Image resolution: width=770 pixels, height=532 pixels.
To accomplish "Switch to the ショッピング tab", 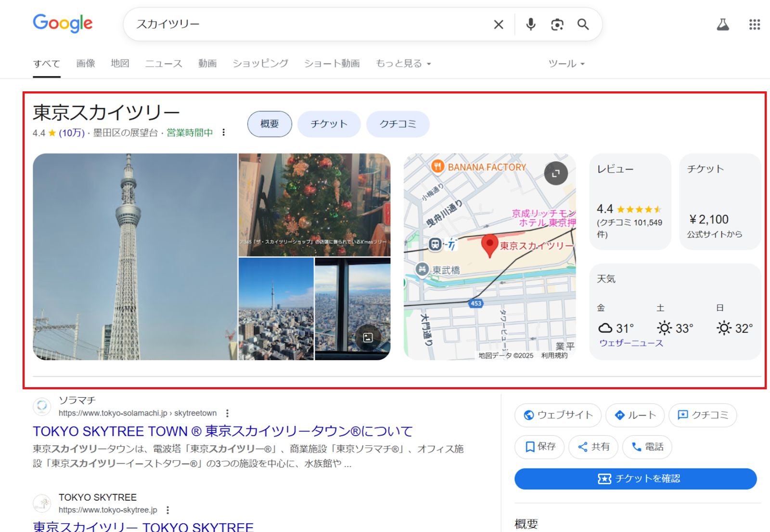I will (260, 63).
